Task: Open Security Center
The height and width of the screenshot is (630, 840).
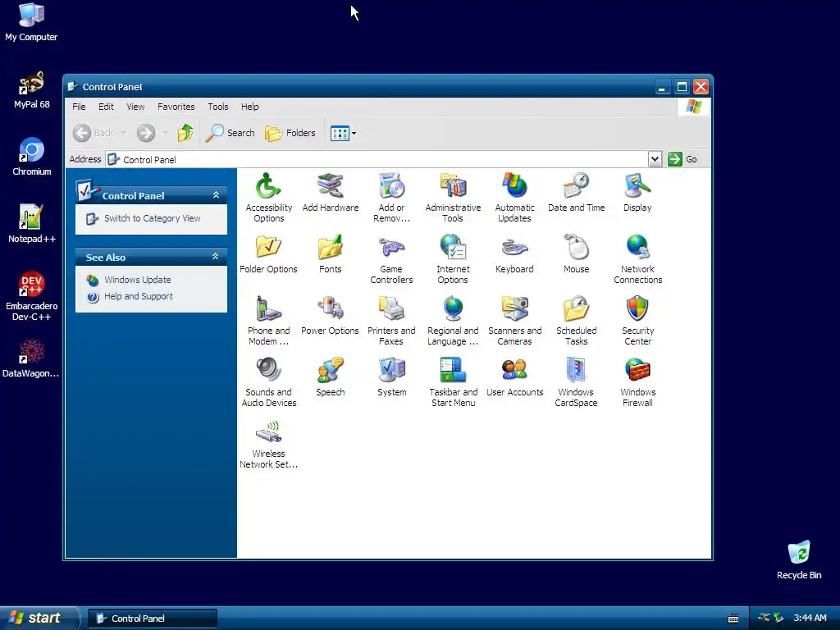Action: [637, 321]
